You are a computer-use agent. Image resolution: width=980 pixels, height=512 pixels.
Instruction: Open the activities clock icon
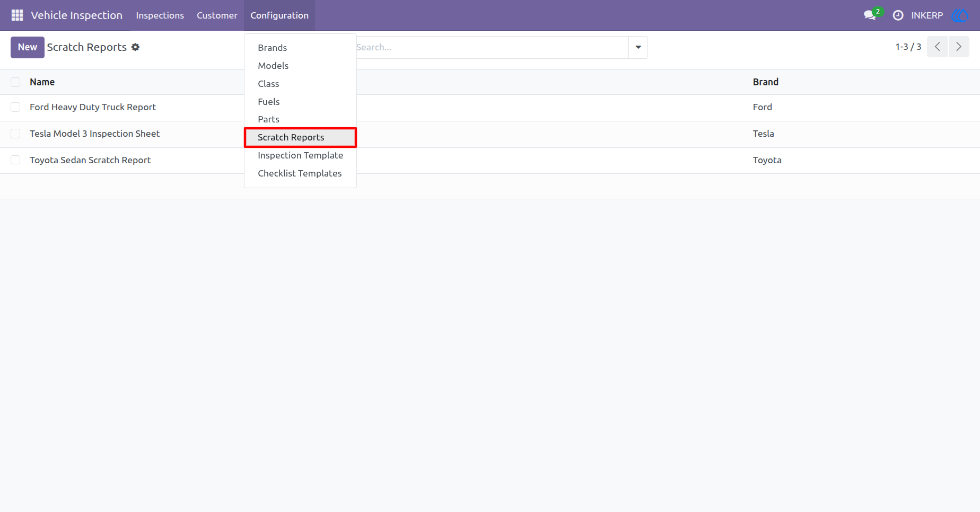[898, 15]
